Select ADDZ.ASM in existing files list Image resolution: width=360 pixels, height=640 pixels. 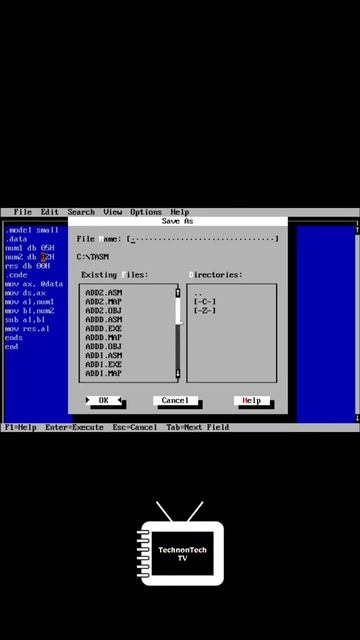click(104, 293)
